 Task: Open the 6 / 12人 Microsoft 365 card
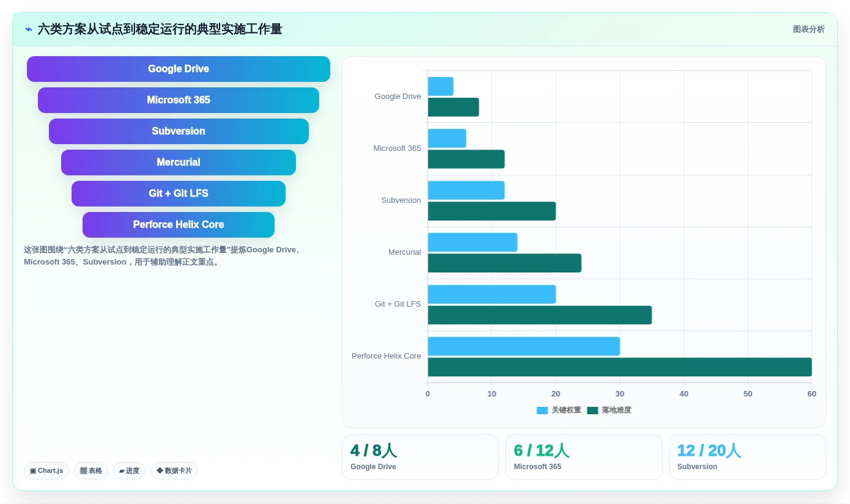(584, 457)
